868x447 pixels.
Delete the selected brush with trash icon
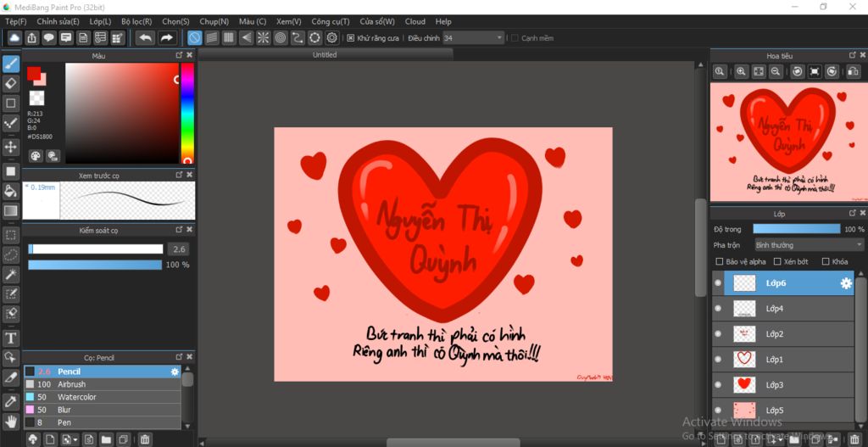pos(144,440)
